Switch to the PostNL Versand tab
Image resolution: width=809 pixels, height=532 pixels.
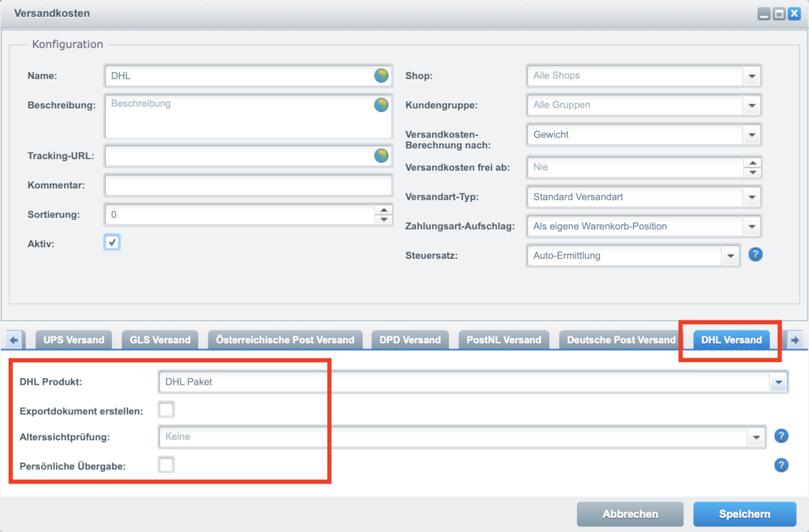click(504, 339)
